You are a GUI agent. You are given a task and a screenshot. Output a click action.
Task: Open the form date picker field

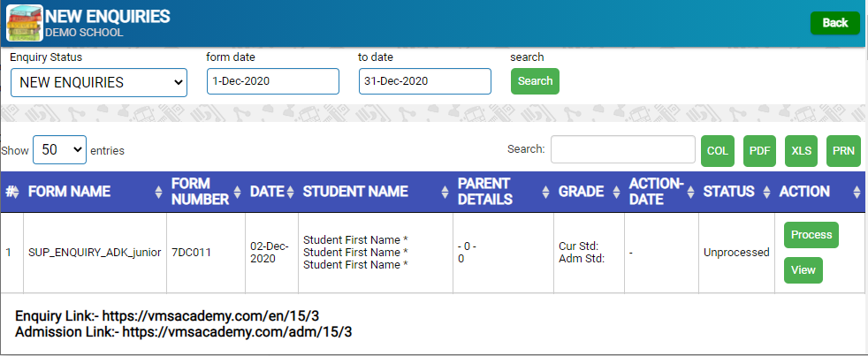point(273,81)
